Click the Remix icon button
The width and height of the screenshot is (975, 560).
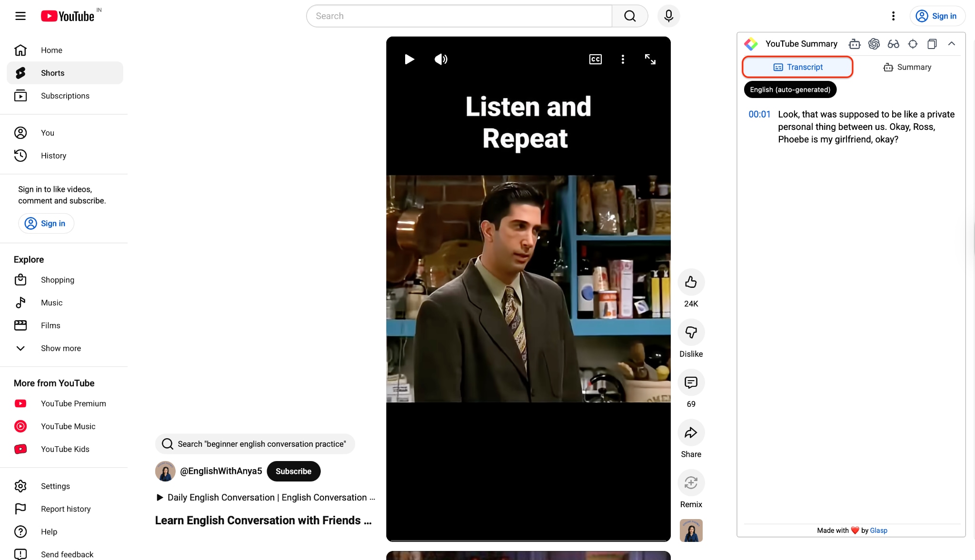point(691,483)
